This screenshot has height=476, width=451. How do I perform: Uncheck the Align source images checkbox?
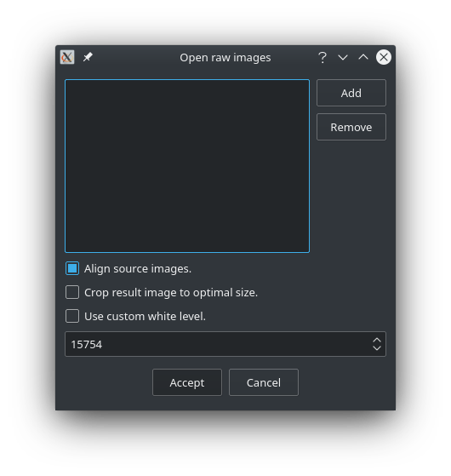72,268
